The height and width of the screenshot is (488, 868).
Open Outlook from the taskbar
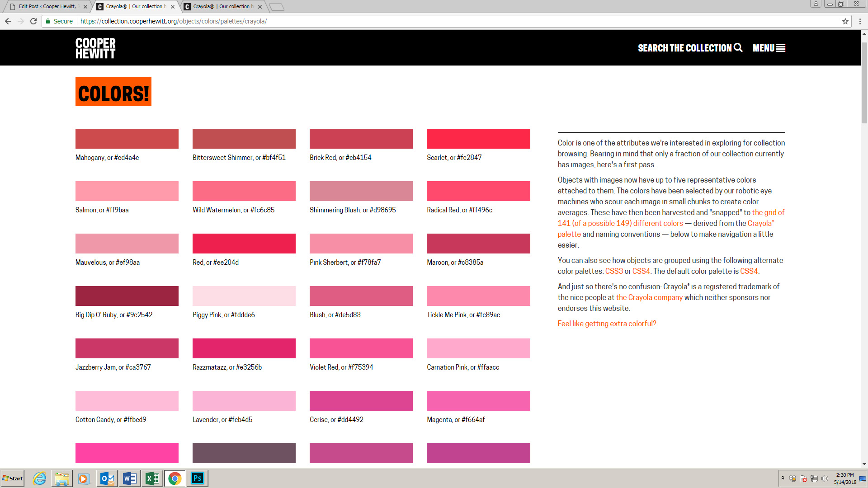click(107, 478)
